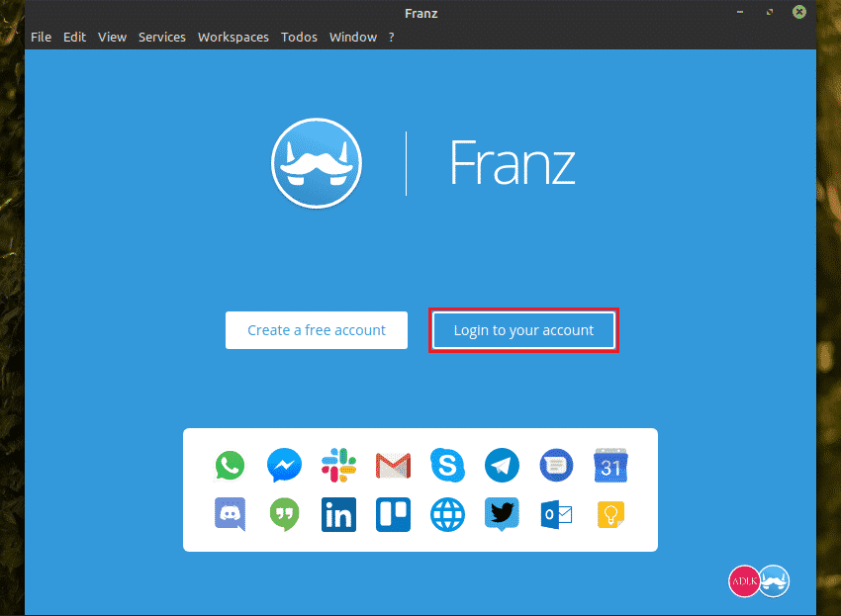The height and width of the screenshot is (616, 841).
Task: Click the LinkedIn service icon
Action: [x=339, y=515]
